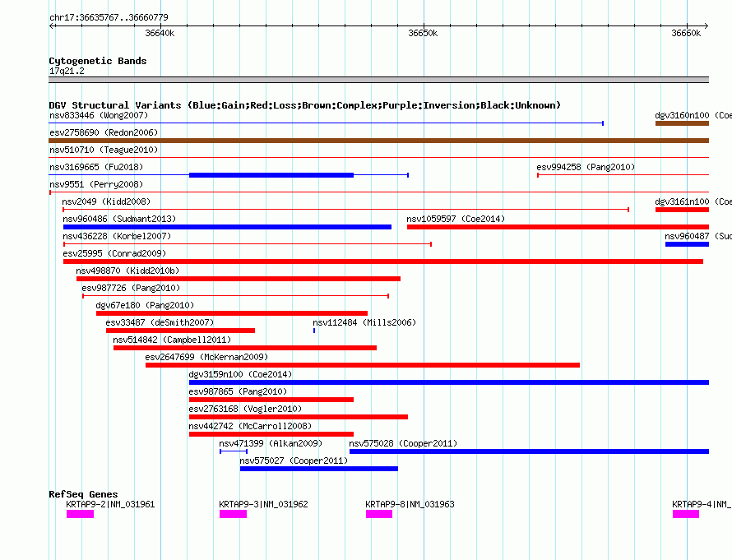Click the red nsv498870 (Kidd2010b) bar
Screen dimensions: 732x560
click(x=239, y=279)
